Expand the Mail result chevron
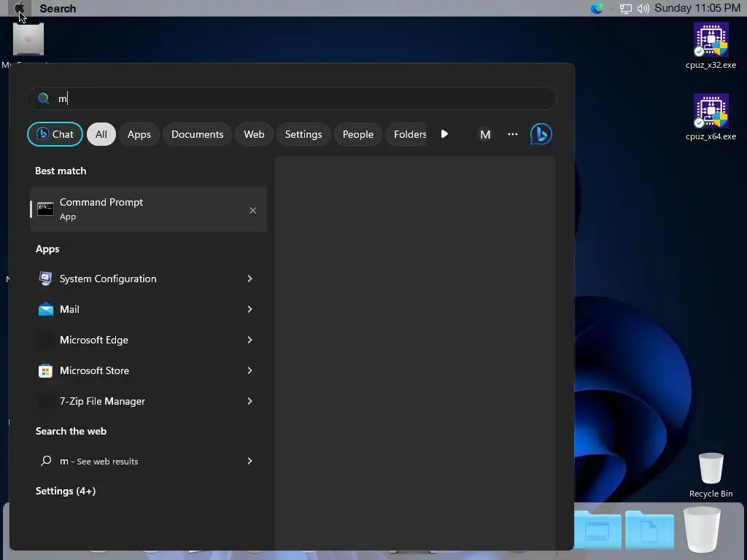747x560 pixels. coord(249,309)
